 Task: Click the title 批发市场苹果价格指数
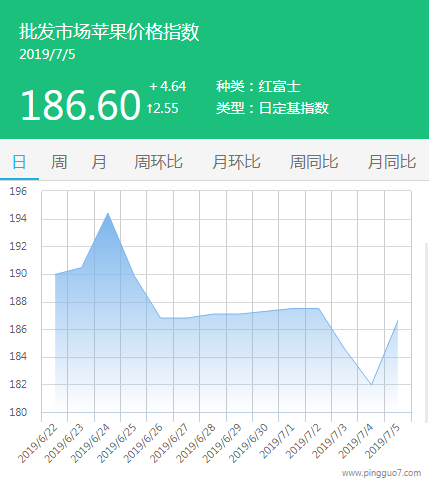(109, 32)
